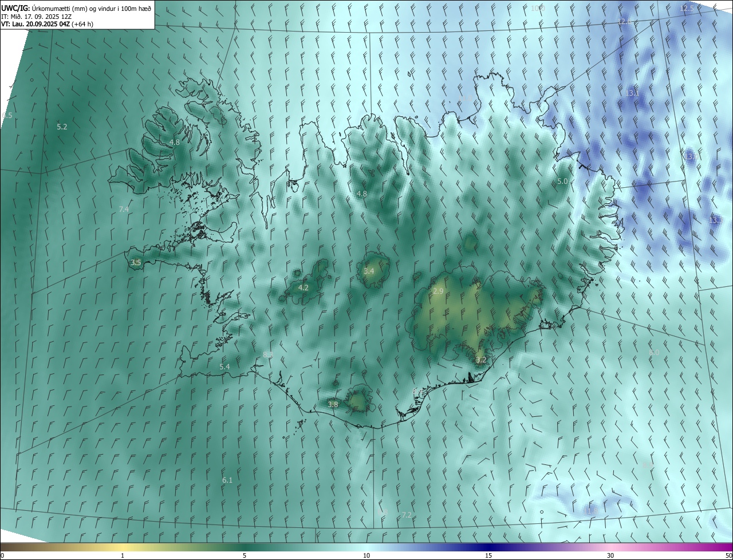This screenshot has height=560, width=733.
Task: Click the 11.8 value label
Action: point(592,510)
